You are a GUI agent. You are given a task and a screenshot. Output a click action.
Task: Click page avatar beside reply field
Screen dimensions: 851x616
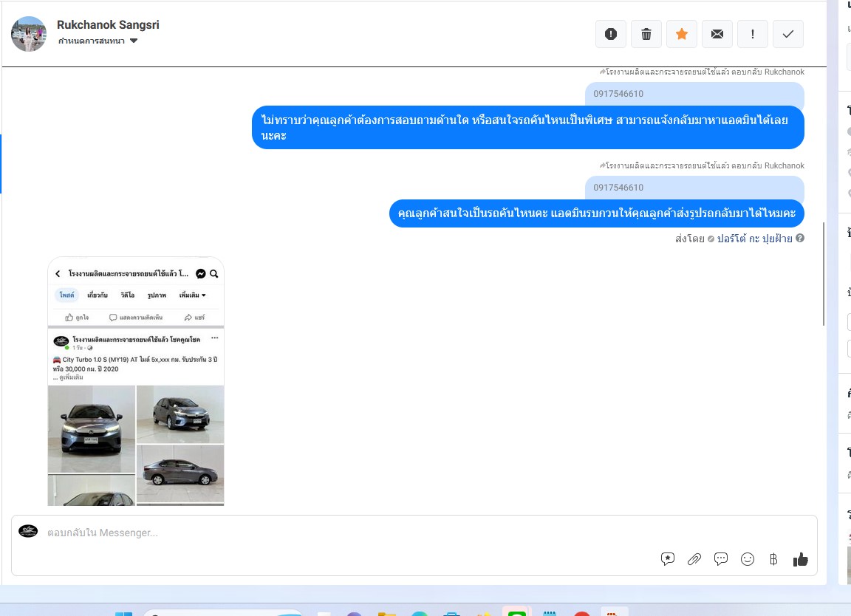(28, 531)
